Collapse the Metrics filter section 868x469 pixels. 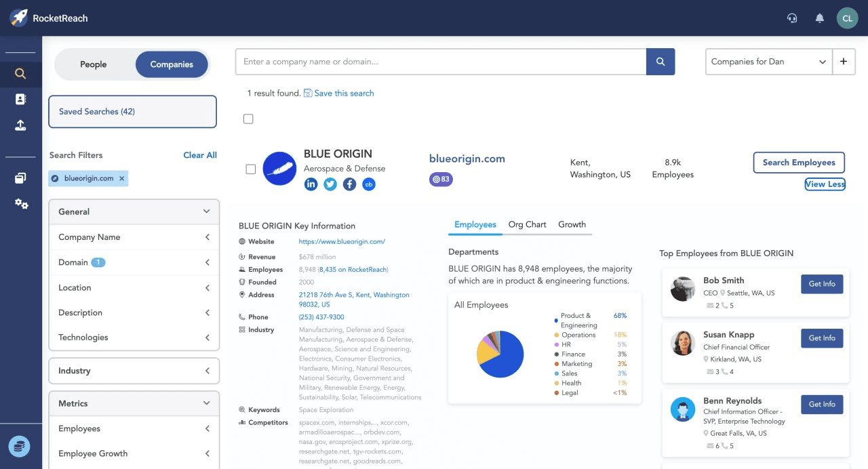(x=134, y=403)
